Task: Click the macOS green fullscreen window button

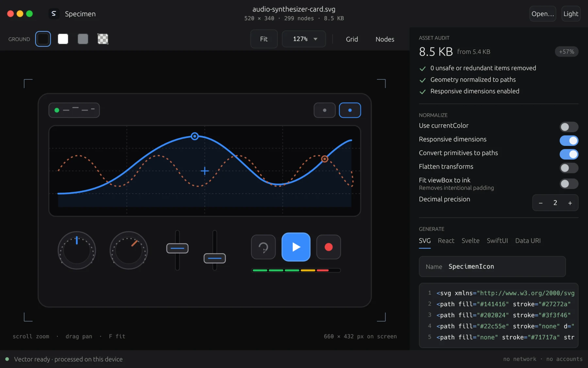Action: (x=29, y=14)
